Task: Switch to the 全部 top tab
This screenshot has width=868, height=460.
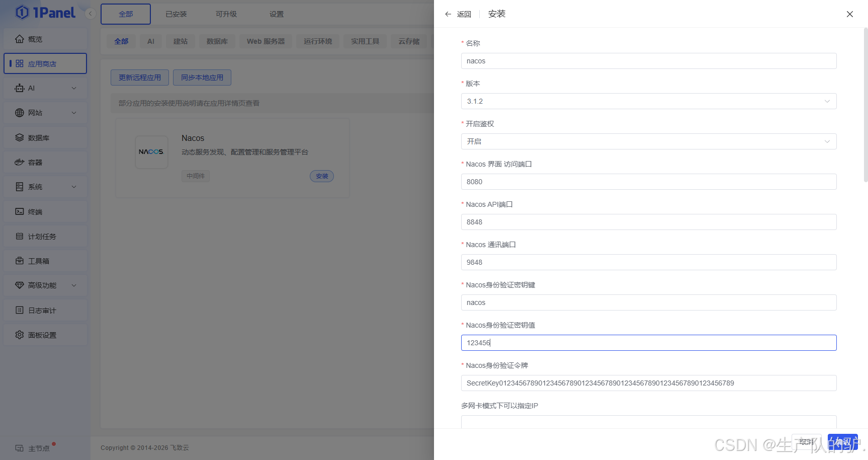Action: [x=126, y=14]
